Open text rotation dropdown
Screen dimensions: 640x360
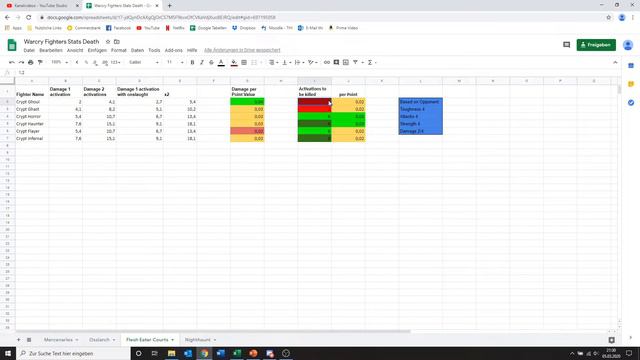(x=313, y=62)
